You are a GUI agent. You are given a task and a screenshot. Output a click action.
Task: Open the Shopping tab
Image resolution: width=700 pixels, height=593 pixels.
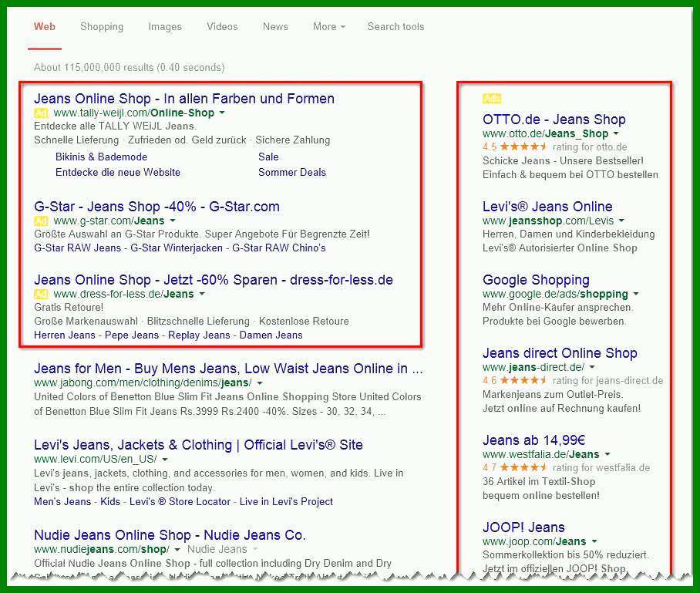click(x=102, y=27)
